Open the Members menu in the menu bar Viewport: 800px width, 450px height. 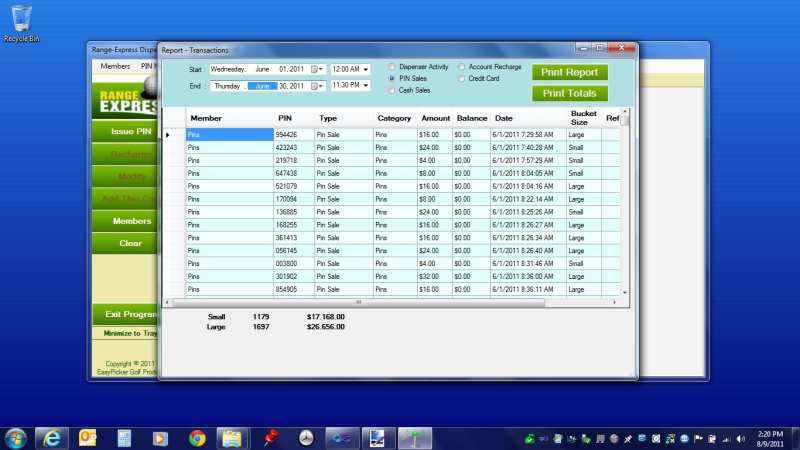pos(117,66)
